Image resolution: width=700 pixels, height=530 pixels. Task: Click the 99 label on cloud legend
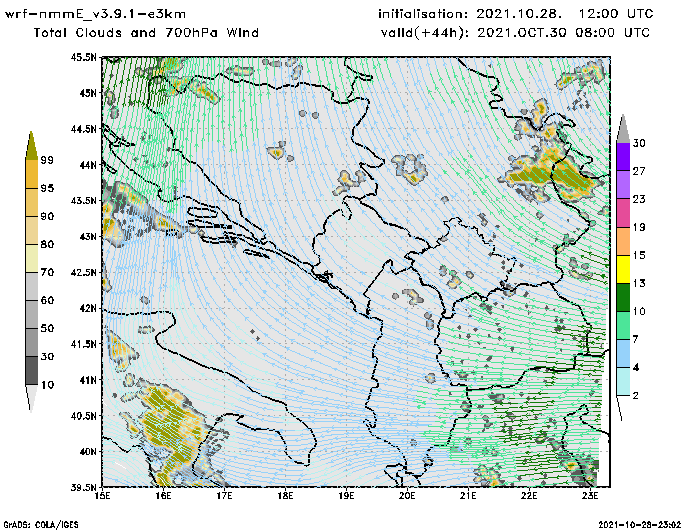(x=47, y=160)
